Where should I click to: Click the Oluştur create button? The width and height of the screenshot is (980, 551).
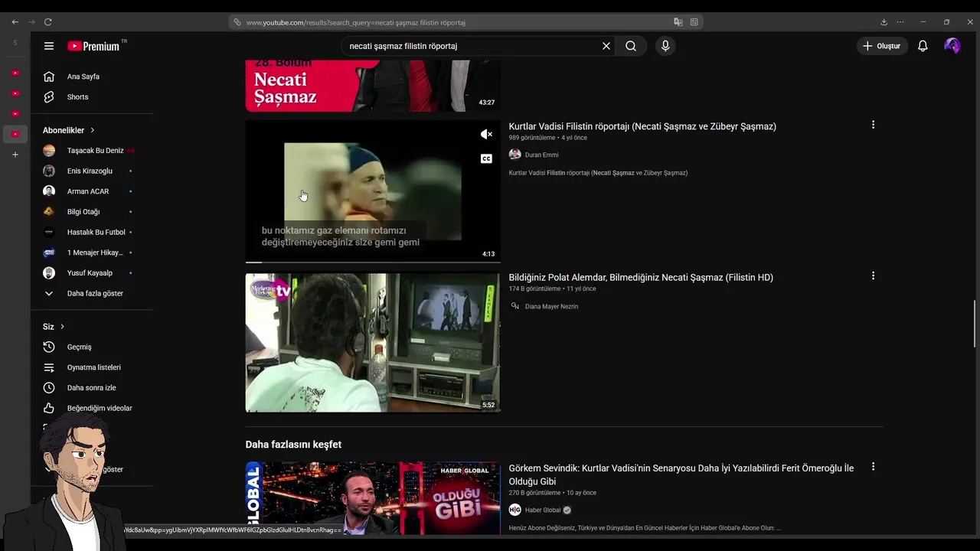[x=882, y=46]
